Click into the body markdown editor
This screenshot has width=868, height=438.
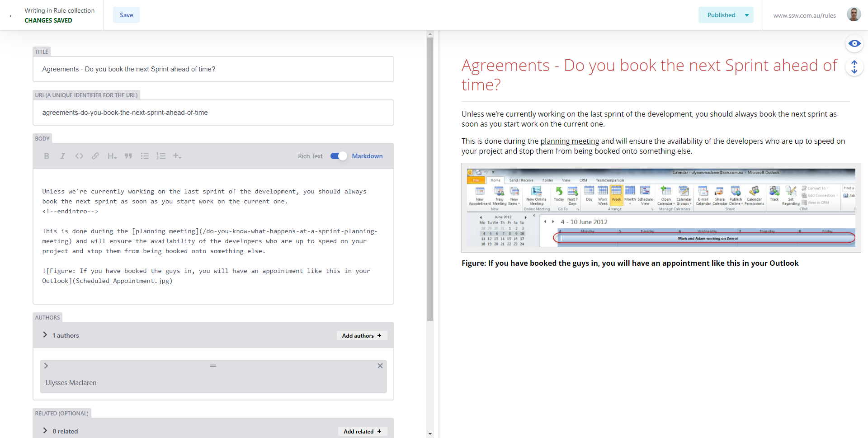click(213, 236)
